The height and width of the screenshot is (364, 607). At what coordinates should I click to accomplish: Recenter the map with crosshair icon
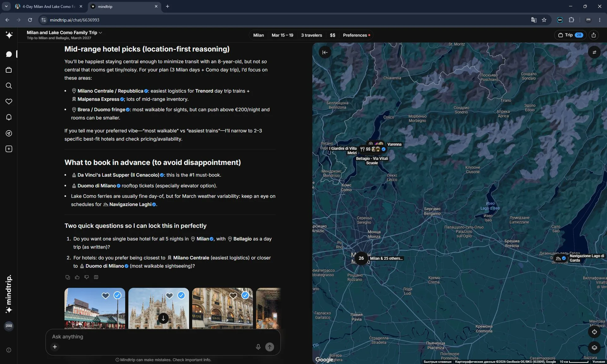[x=594, y=332]
